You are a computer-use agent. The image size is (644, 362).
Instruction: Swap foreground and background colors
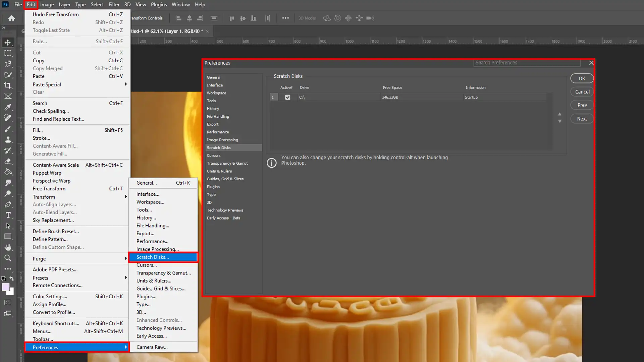(x=12, y=279)
